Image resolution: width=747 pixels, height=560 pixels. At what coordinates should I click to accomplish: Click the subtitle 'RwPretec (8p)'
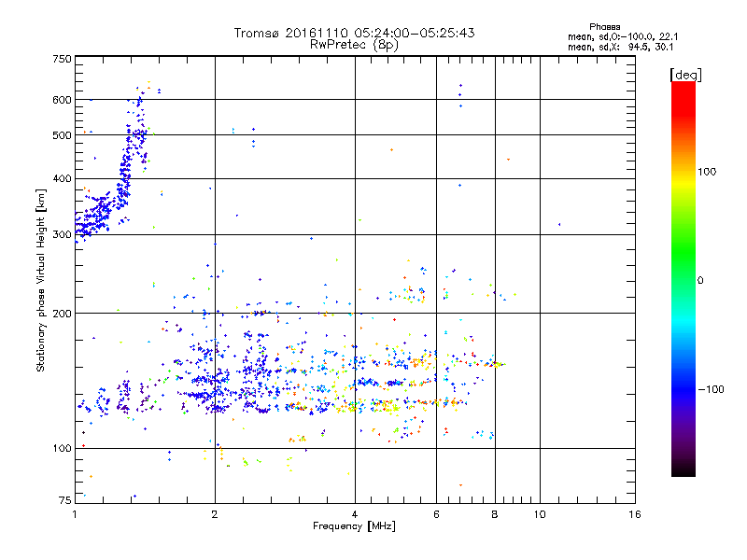[x=354, y=45]
